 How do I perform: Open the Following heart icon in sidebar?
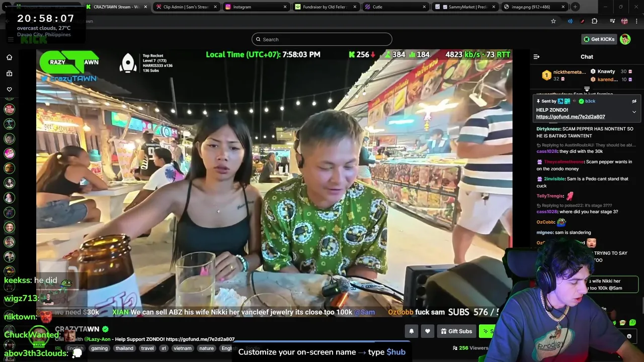[9, 89]
